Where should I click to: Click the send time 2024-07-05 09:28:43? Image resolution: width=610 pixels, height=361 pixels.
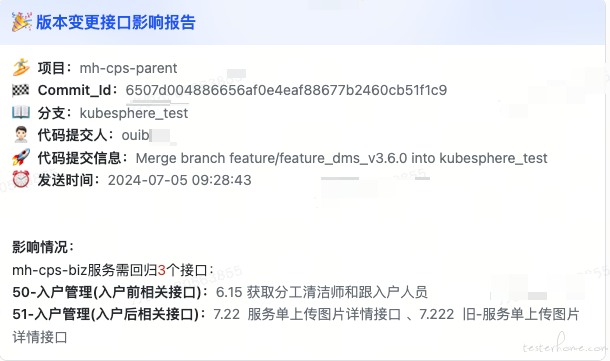179,180
